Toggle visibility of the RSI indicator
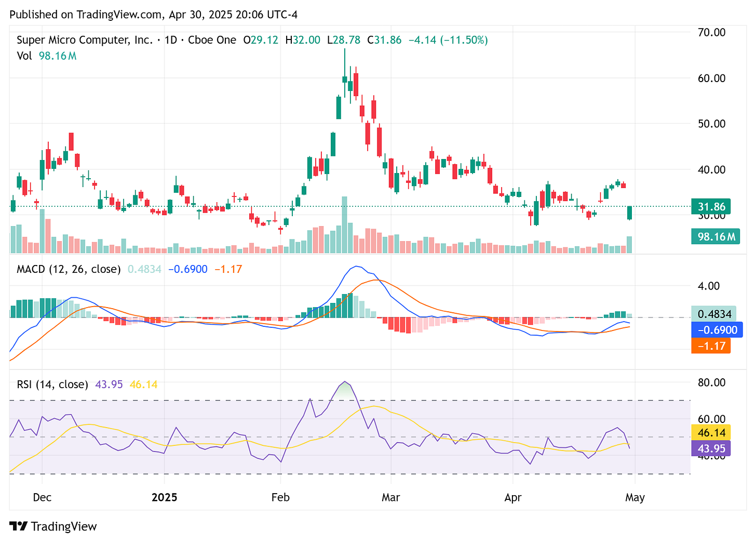This screenshot has height=543, width=756. 52,385
